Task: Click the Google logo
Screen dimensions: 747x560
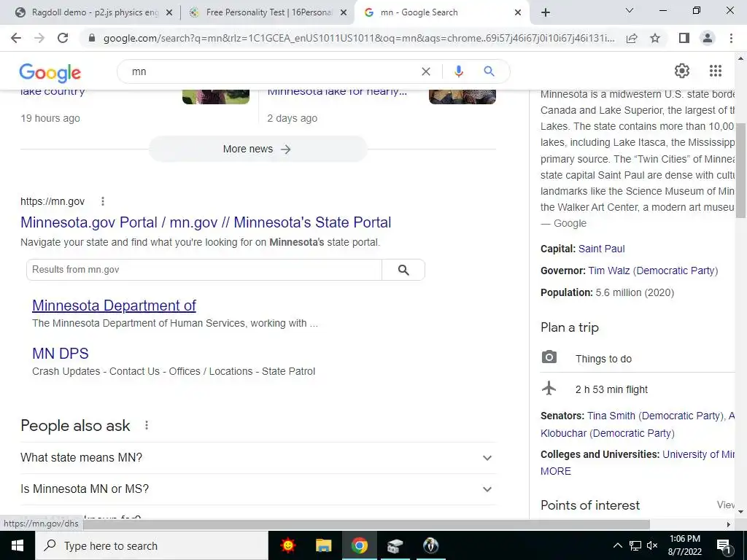Action: [50, 72]
